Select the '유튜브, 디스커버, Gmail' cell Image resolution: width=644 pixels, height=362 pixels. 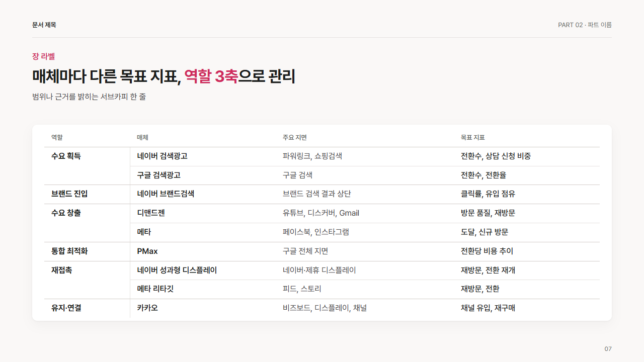pos(321,213)
